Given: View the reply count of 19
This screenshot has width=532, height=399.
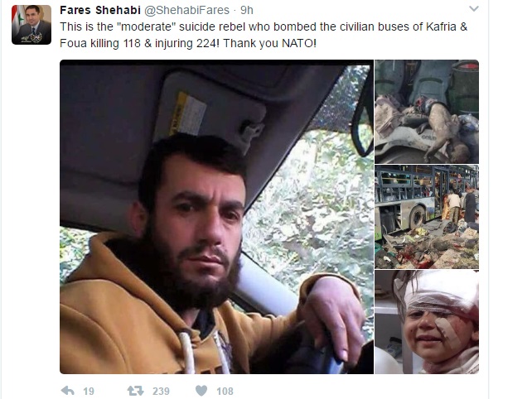Looking at the screenshot, I should (x=89, y=392).
